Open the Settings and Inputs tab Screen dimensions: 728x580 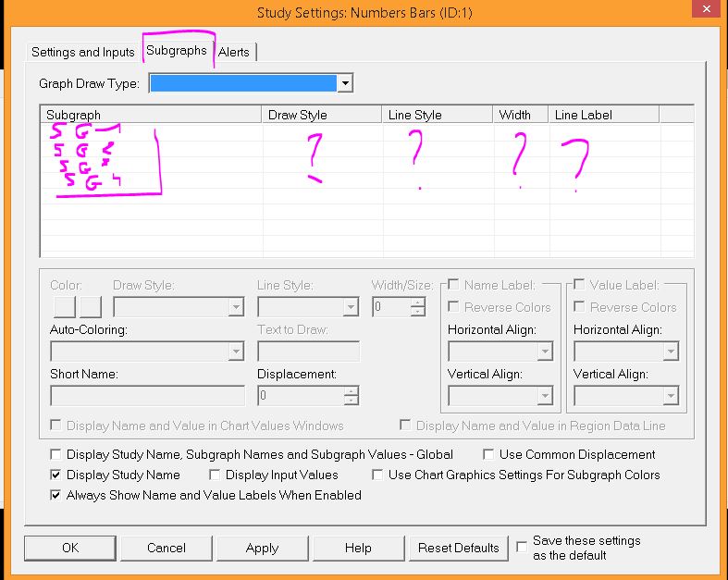(82, 52)
